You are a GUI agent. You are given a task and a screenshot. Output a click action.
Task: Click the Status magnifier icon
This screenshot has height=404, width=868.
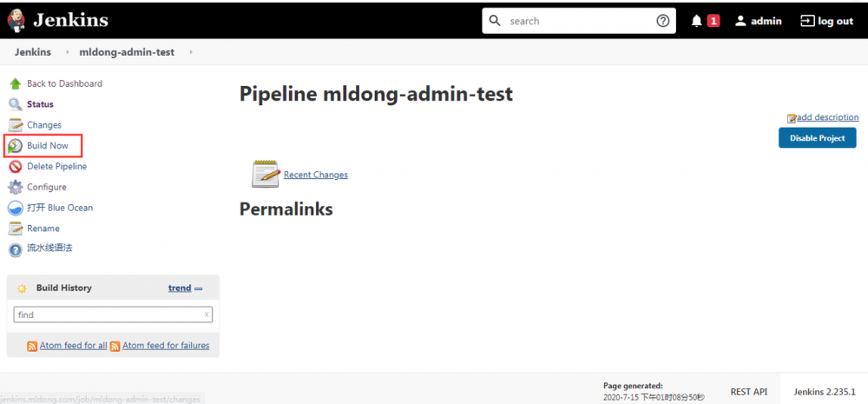tap(16, 104)
